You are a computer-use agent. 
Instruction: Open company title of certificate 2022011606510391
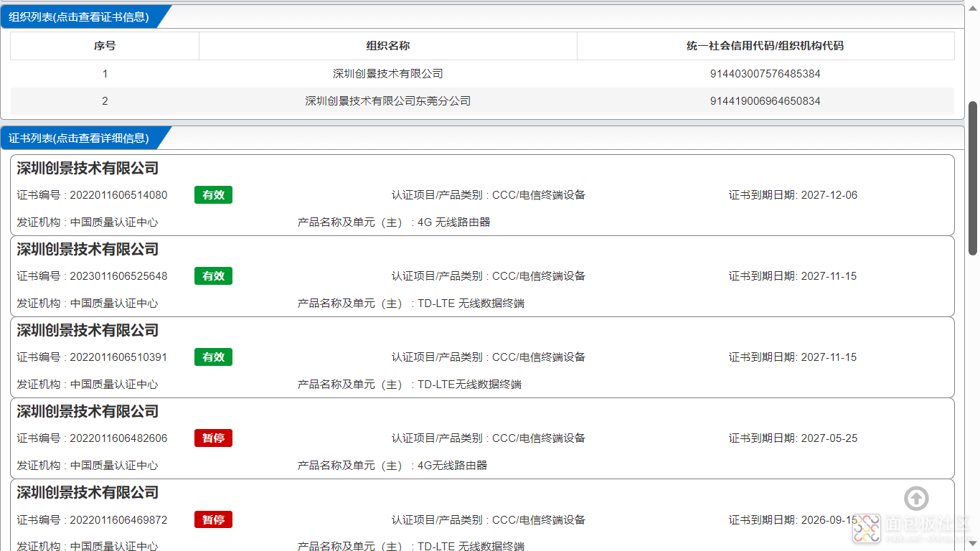pos(88,331)
